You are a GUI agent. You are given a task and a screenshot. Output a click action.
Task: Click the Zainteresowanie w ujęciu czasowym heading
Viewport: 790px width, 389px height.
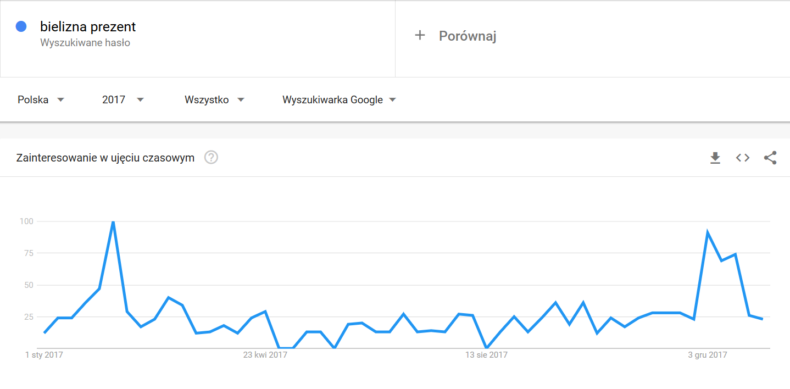tap(105, 158)
